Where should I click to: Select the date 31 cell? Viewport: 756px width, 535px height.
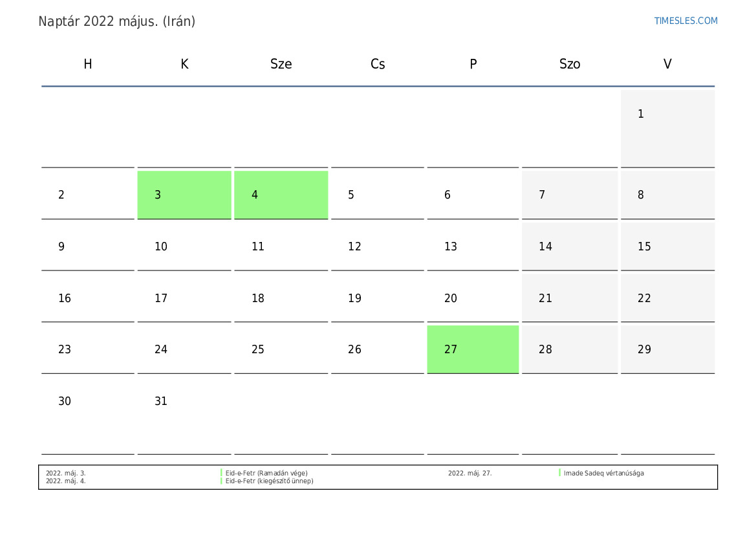pyautogui.click(x=184, y=414)
